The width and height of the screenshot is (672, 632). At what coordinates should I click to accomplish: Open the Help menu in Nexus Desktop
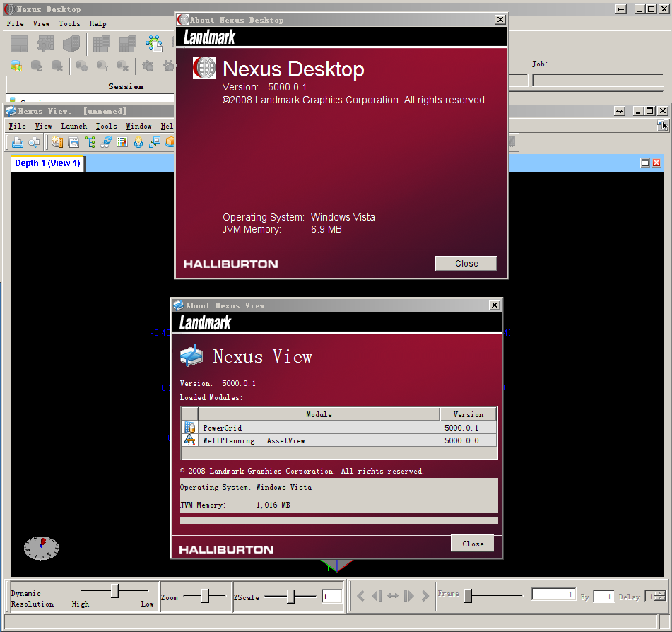pyautogui.click(x=98, y=23)
